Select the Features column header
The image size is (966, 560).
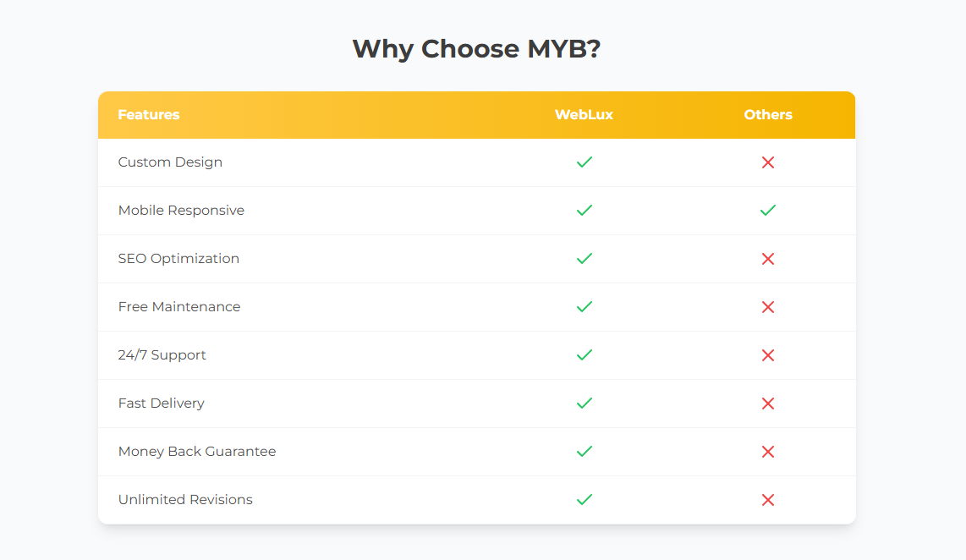click(x=149, y=115)
